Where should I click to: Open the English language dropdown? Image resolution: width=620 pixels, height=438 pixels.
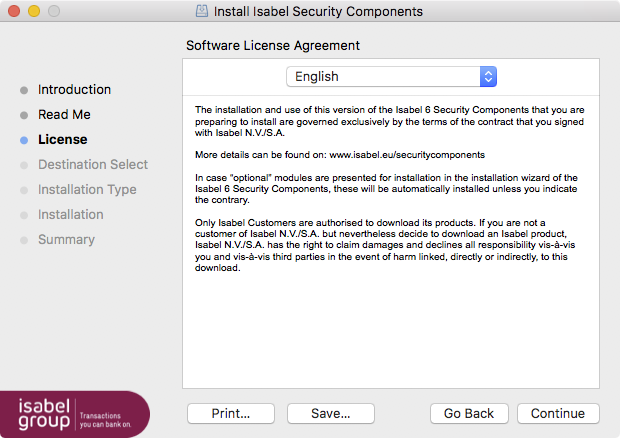[x=391, y=77]
